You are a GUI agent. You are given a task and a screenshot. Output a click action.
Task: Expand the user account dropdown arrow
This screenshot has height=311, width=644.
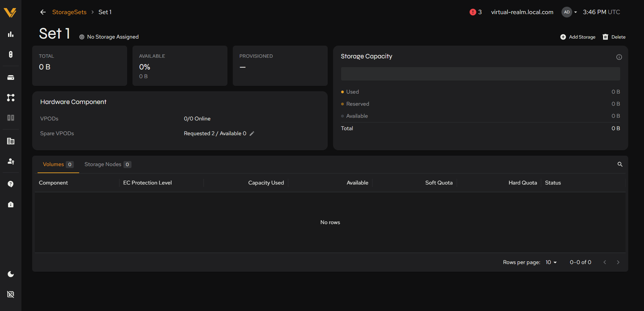click(576, 12)
